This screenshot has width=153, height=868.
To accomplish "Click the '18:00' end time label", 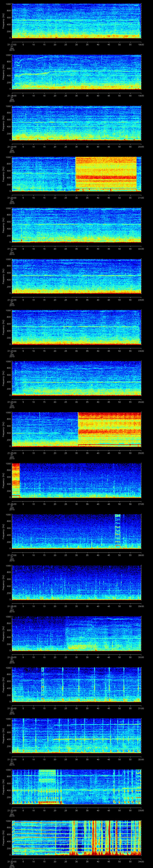I will coord(141,44).
